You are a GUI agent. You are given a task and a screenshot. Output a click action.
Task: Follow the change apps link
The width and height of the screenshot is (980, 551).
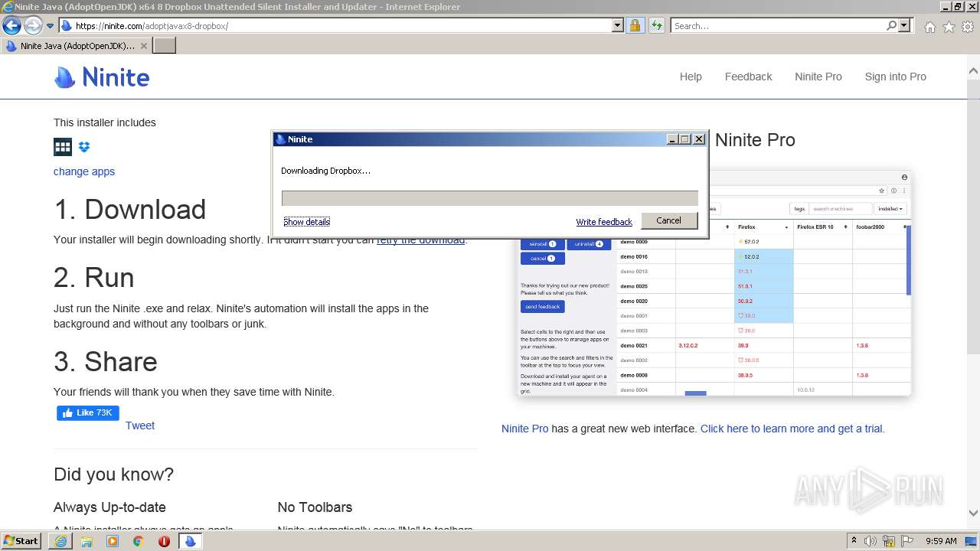(84, 171)
